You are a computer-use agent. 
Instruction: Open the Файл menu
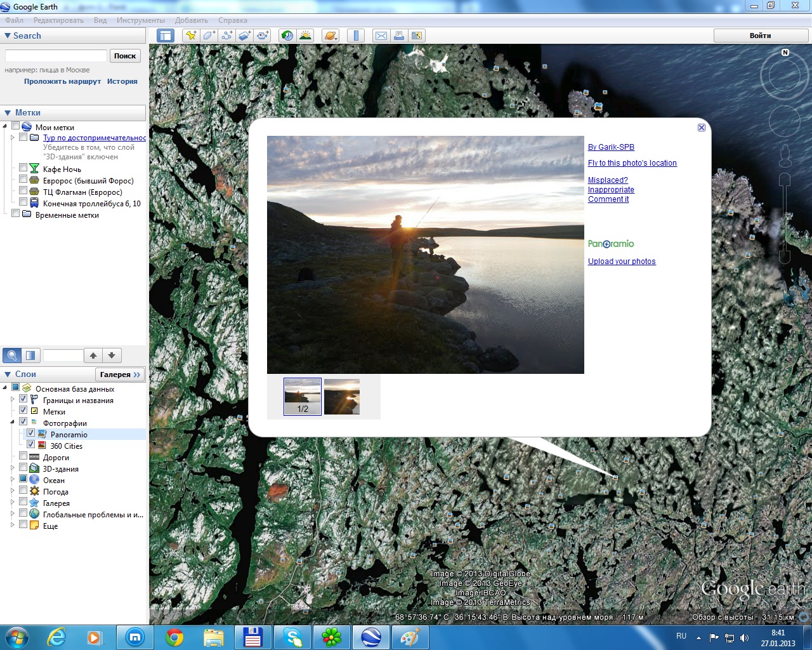coord(14,20)
